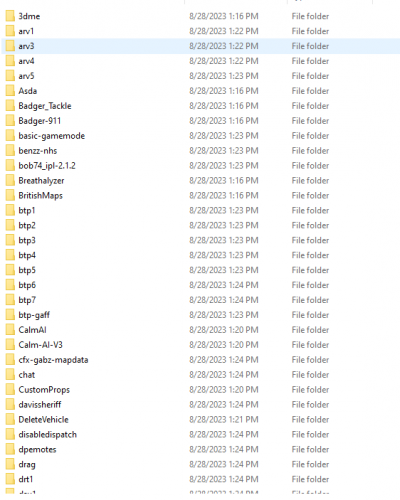The width and height of the screenshot is (400, 500).
Task: Select the arv5 folder icon
Action: coord(10,76)
